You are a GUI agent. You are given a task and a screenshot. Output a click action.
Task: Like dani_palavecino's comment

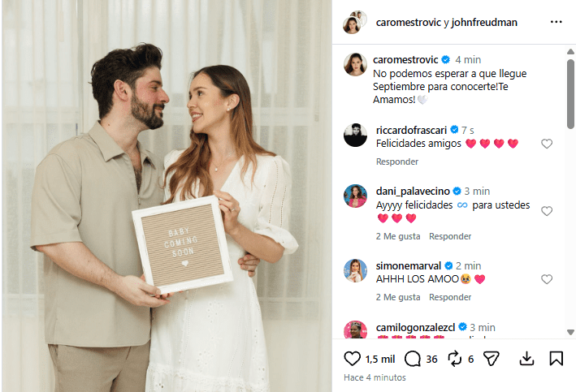click(x=547, y=211)
